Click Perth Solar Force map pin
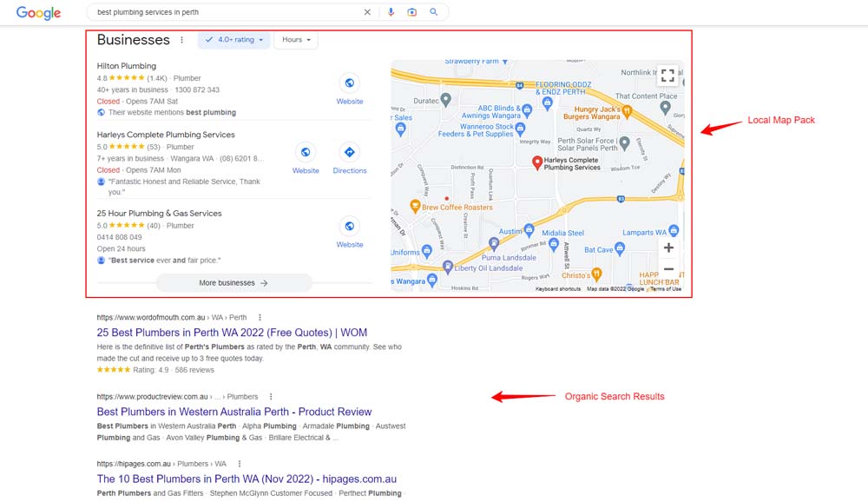 (624, 143)
